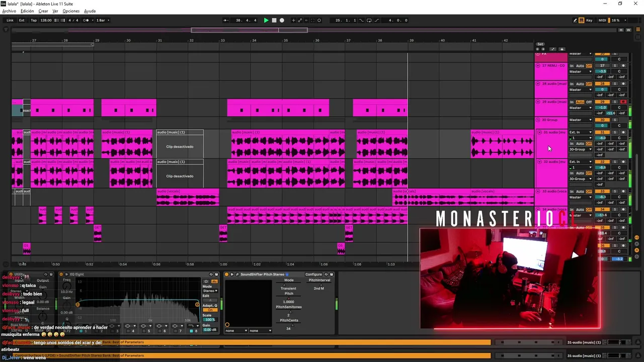Open the Ver menu
The height and width of the screenshot is (362, 644).
click(x=55, y=11)
